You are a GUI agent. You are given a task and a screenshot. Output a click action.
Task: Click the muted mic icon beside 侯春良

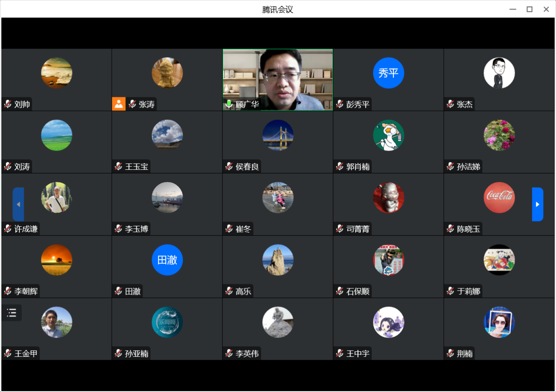pyautogui.click(x=229, y=167)
